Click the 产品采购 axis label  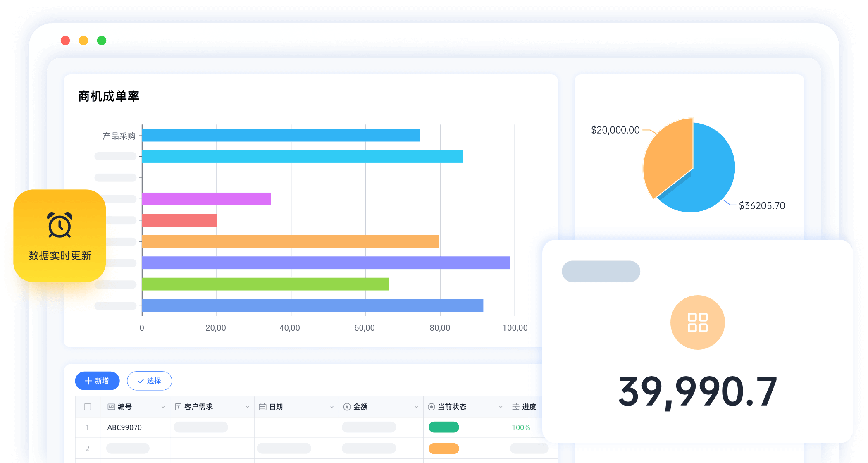pyautogui.click(x=119, y=136)
